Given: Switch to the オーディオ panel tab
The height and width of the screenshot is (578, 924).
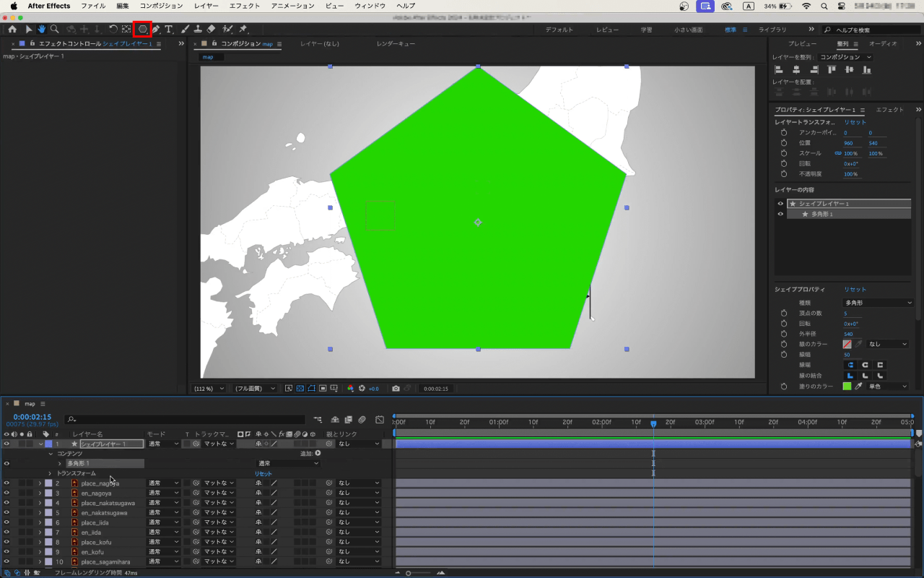Looking at the screenshot, I should 882,44.
